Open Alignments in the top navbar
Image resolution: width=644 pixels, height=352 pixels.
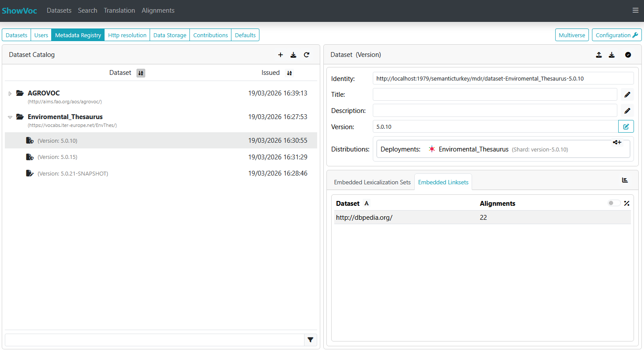point(158,11)
